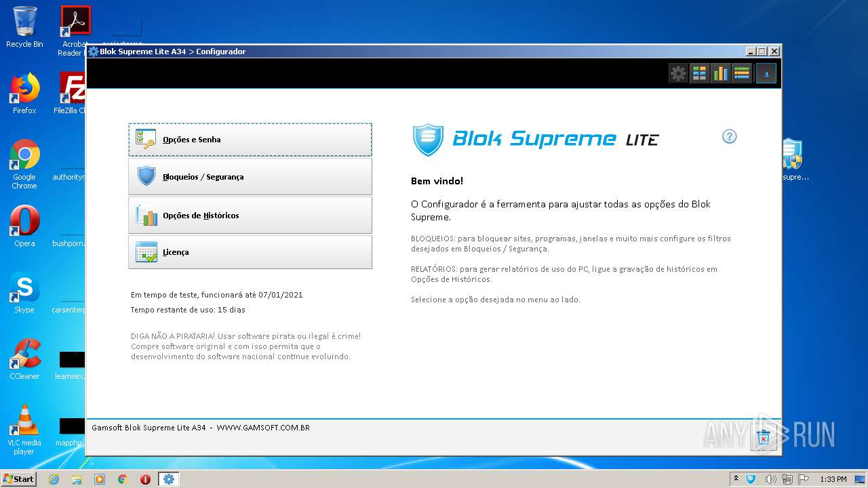The height and width of the screenshot is (488, 868).
Task: Maximize the Blok Supreme Configurador window
Action: point(762,52)
